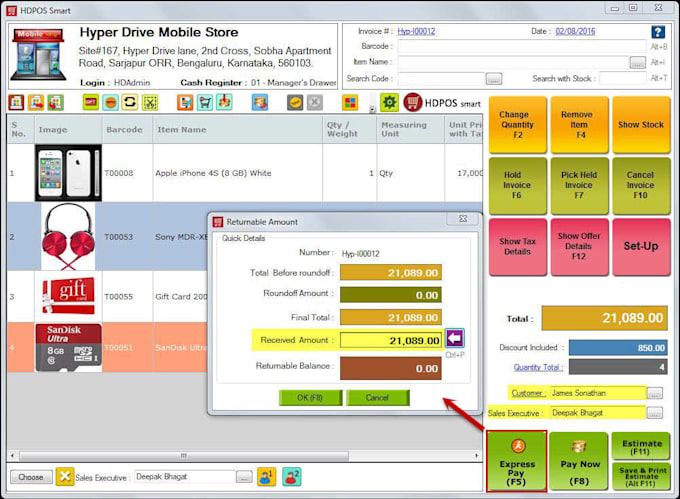Click the Hold Invoice F6 button
The image size is (680, 499).
[x=517, y=185]
